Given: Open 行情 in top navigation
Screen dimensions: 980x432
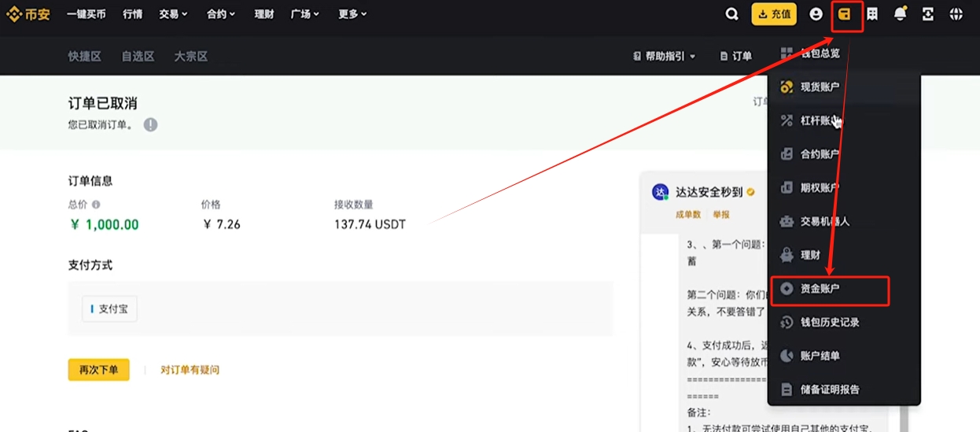Looking at the screenshot, I should click(133, 14).
